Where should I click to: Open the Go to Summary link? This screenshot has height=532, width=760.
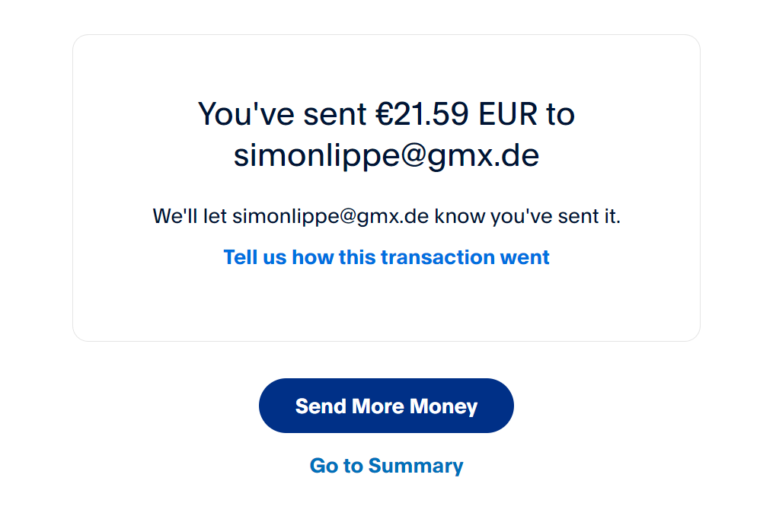point(386,466)
